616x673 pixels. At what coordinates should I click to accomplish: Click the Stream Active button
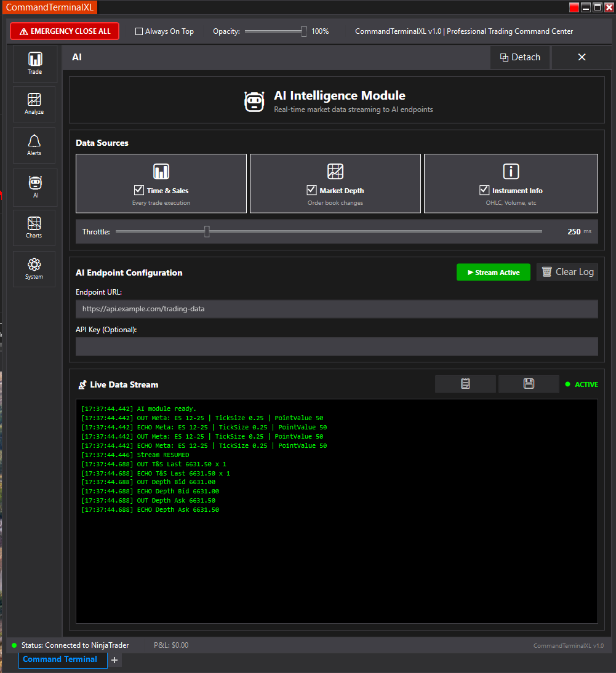(x=493, y=273)
